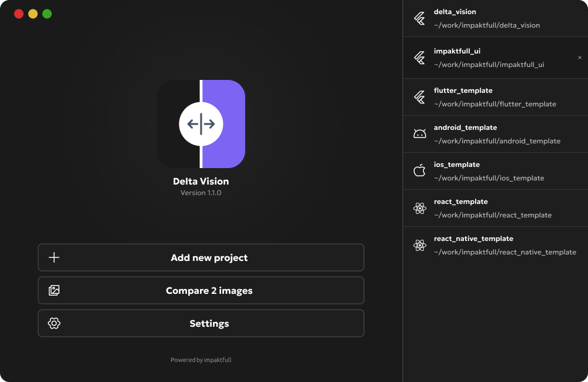The width and height of the screenshot is (588, 382).
Task: Click the Android robot icon for android_template
Action: [420, 134]
